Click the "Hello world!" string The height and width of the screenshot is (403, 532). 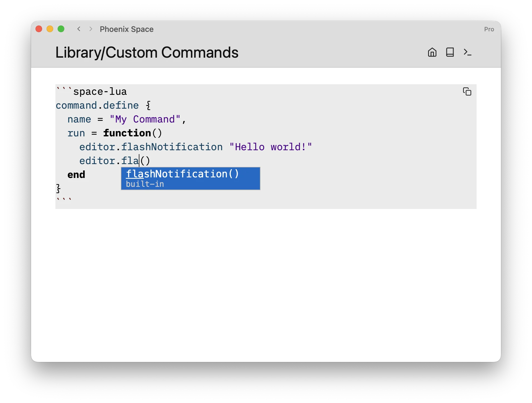coord(271,147)
